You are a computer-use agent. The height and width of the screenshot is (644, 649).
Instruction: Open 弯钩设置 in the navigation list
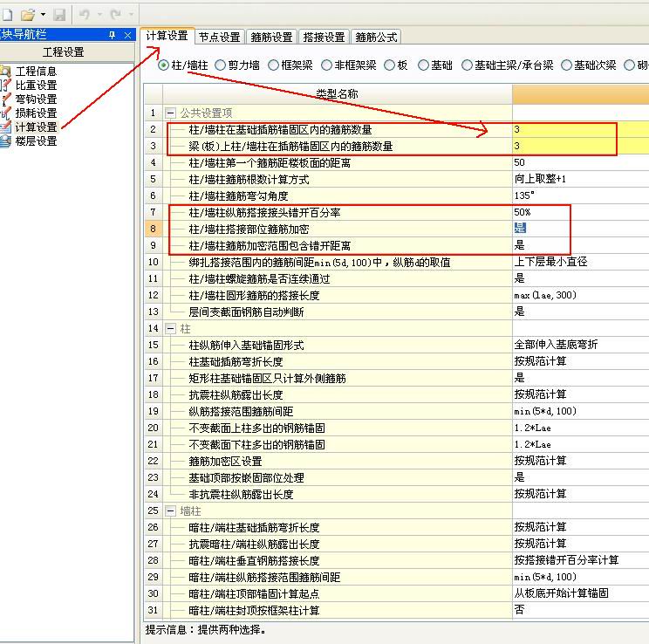click(x=36, y=99)
